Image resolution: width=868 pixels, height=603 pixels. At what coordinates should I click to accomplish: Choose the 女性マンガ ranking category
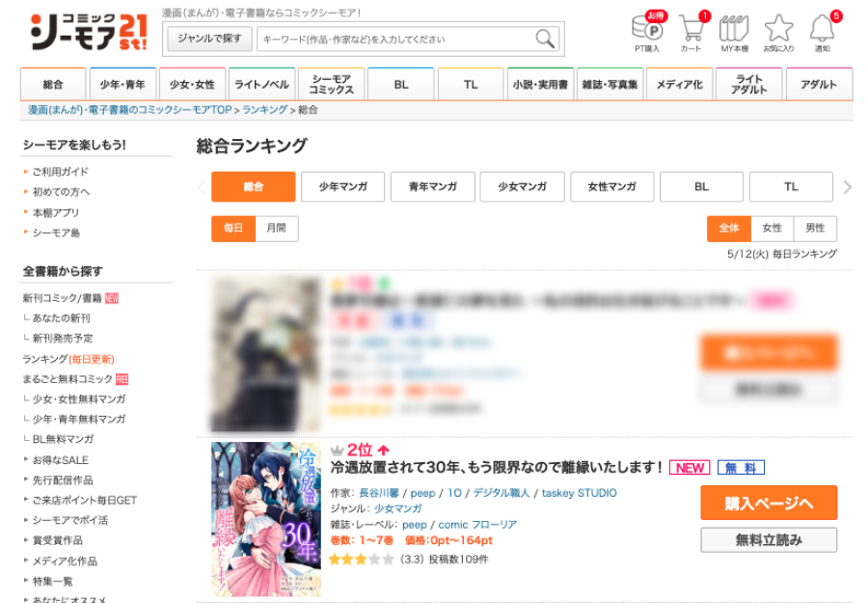coord(611,186)
